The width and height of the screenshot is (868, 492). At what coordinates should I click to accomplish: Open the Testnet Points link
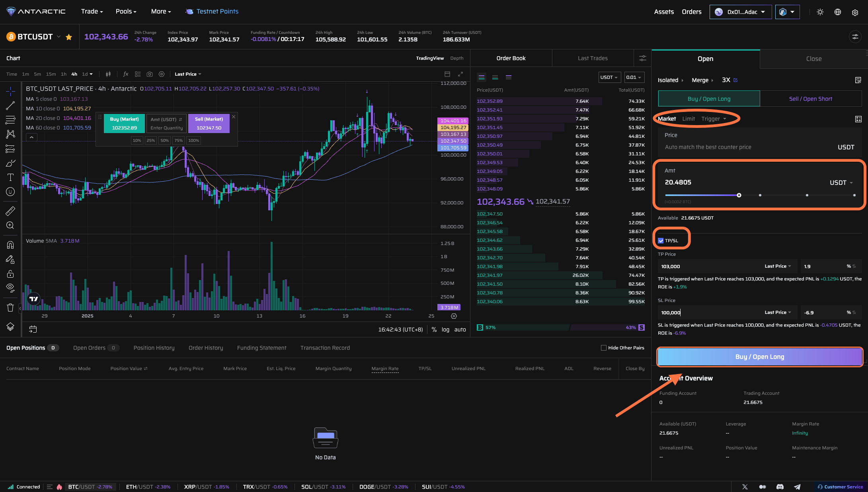(x=212, y=12)
